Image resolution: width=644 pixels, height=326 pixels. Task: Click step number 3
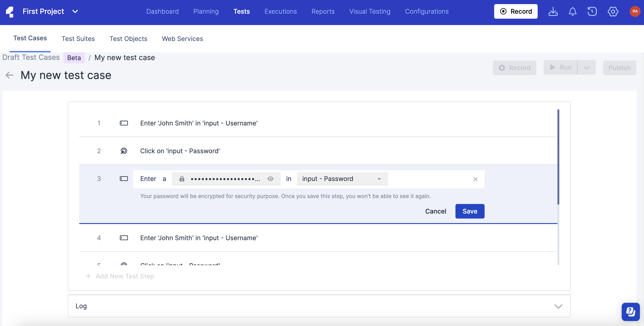(99, 179)
